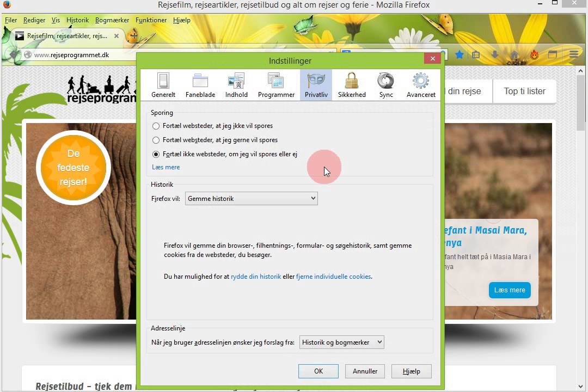This screenshot has width=588, height=392.
Task: Click the Masai Mara article heading
Action: click(486, 236)
